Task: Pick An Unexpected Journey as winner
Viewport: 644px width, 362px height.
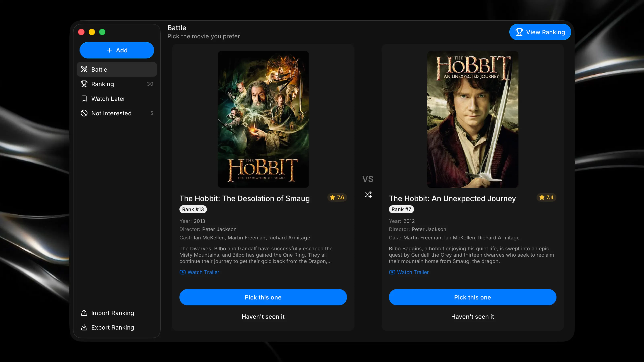Action: tap(473, 297)
